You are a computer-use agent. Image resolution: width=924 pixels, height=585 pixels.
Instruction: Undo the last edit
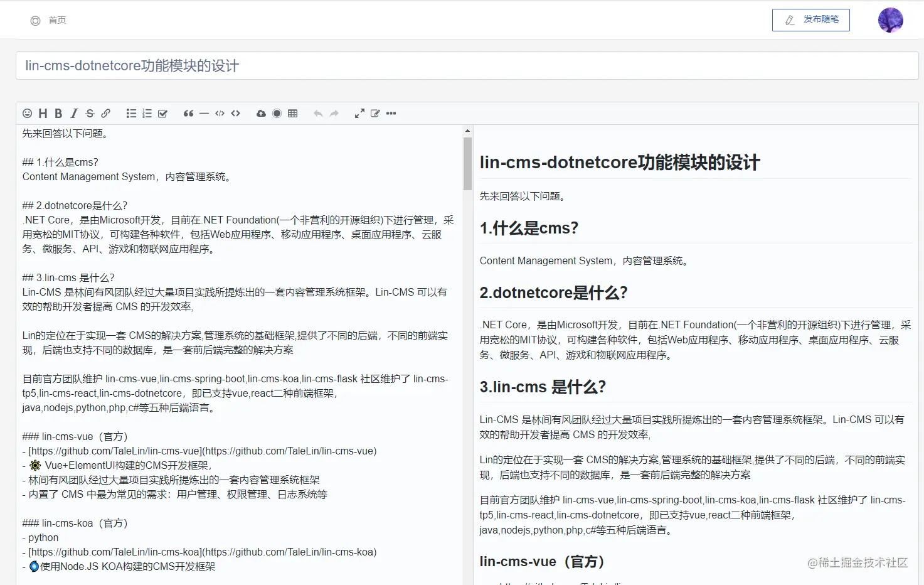coord(318,114)
